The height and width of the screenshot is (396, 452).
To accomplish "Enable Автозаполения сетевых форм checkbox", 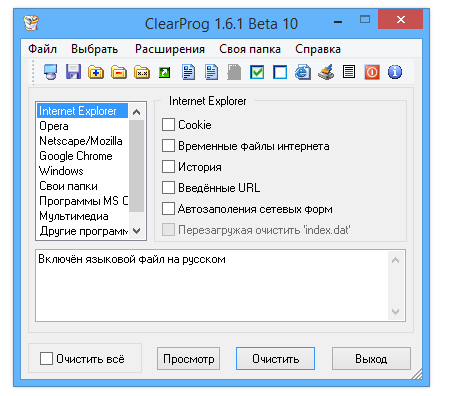I will [168, 209].
